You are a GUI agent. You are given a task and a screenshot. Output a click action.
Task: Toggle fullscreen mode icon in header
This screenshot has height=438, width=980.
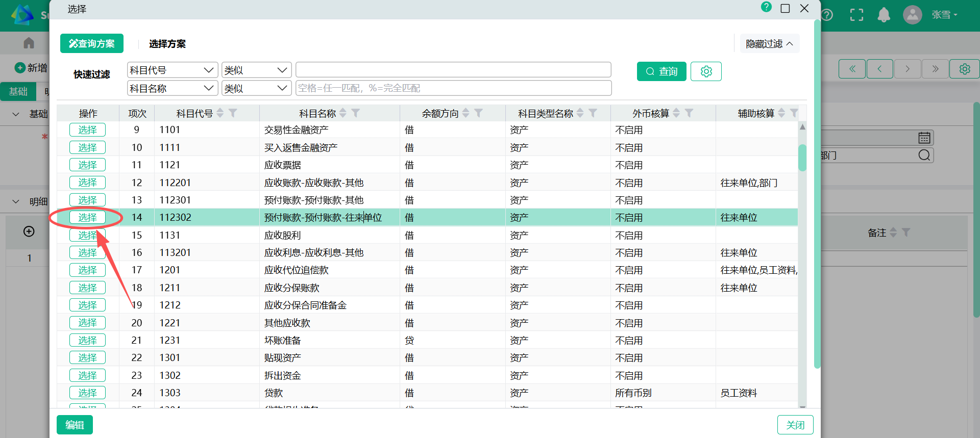pos(856,15)
